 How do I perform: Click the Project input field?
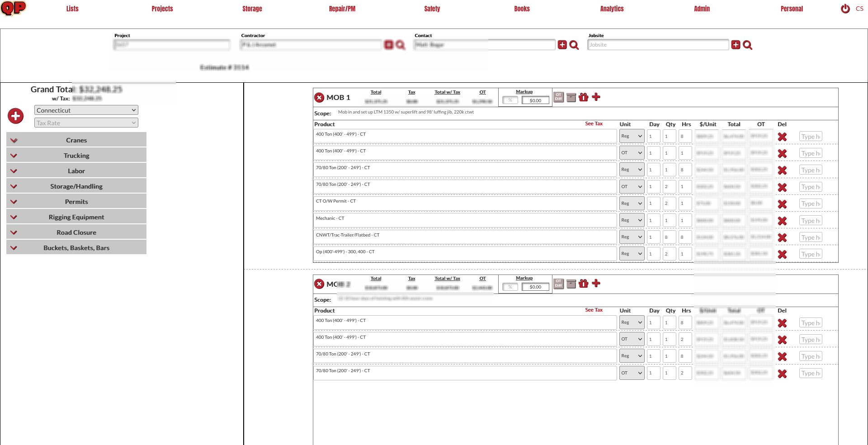click(172, 45)
